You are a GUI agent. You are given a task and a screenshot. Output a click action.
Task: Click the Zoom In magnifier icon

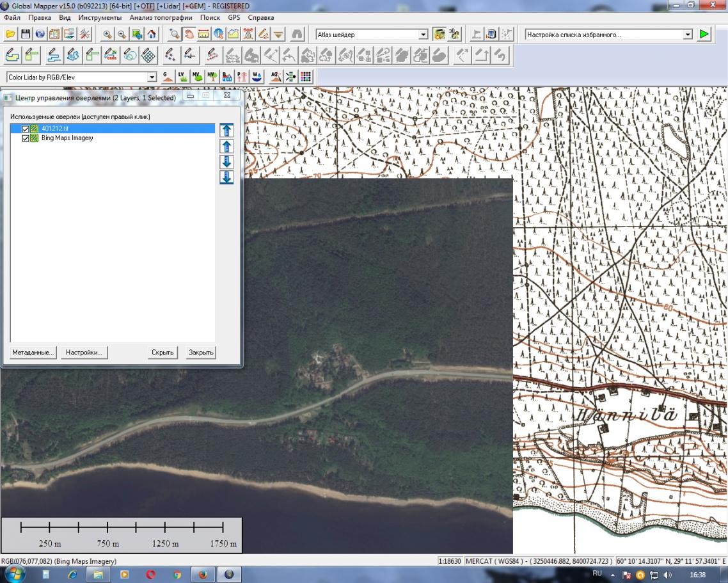click(x=107, y=35)
